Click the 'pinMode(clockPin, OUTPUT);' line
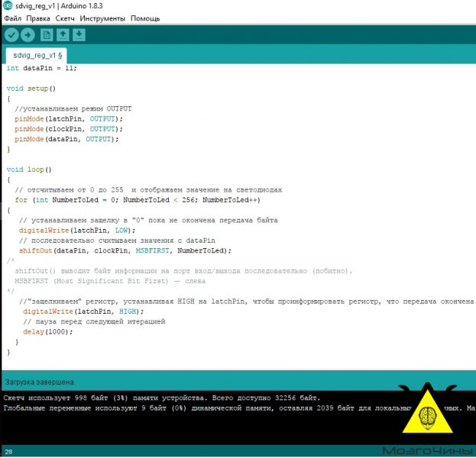The width and height of the screenshot is (476, 458). 69,129
